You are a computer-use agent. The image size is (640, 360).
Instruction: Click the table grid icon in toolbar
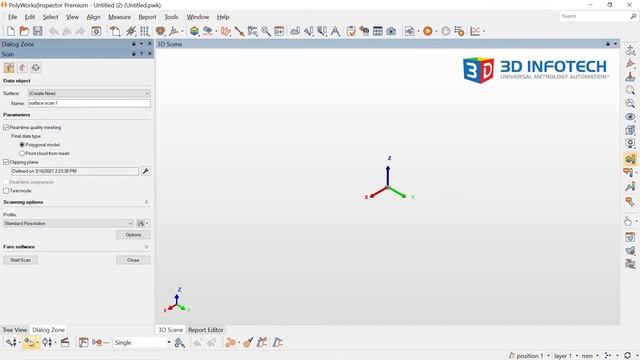click(x=378, y=31)
